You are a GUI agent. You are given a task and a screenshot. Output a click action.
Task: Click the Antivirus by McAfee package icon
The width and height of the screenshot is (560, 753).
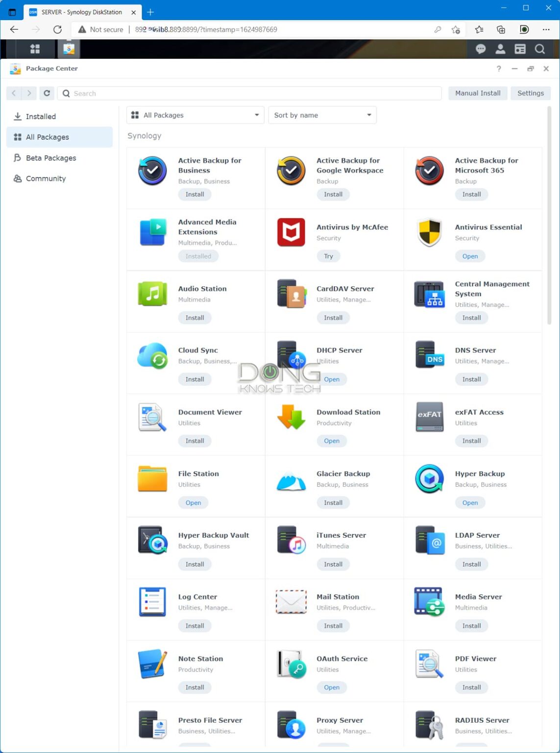[x=291, y=232]
